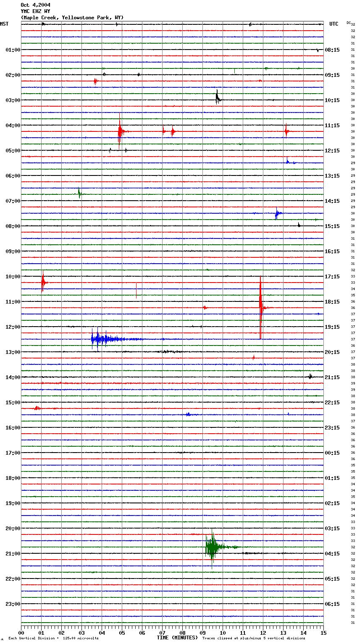This screenshot has width=357, height=644.
Task: Click the small red event near minute 4 on the 02:15 trace
Action: point(95,81)
